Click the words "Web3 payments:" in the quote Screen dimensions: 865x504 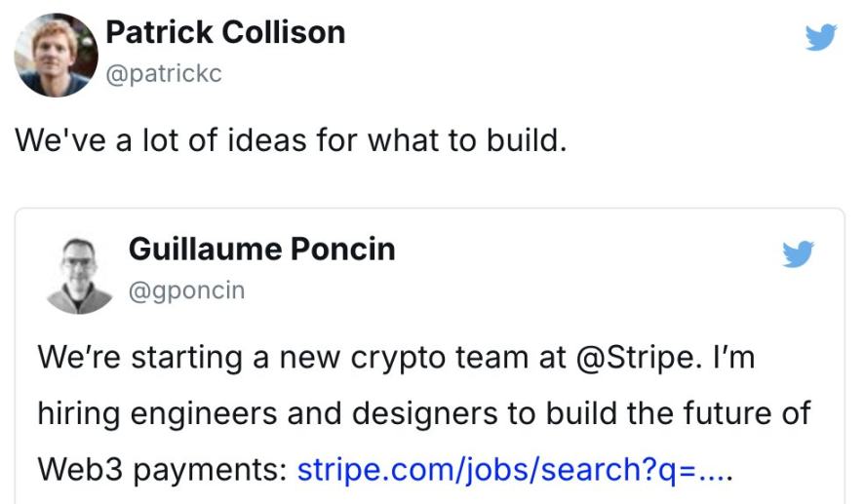[162, 470]
